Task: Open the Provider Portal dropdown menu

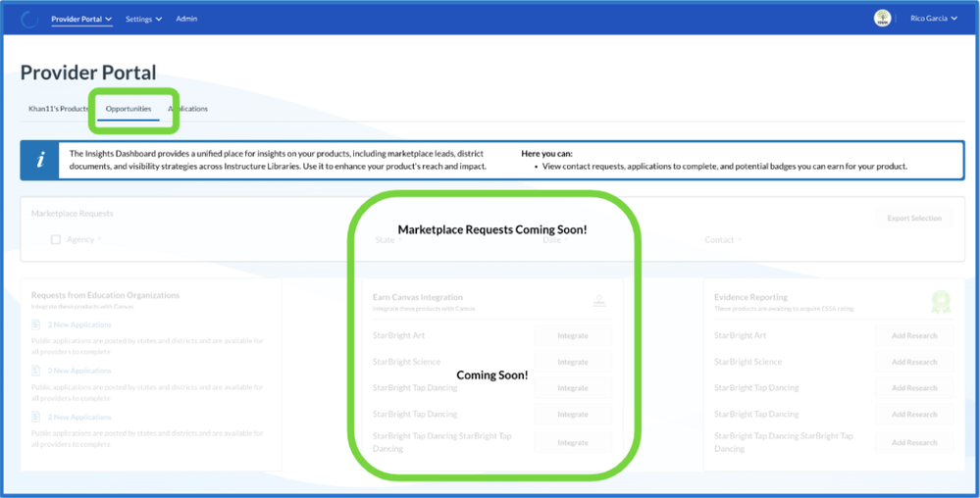Action: coord(81,19)
